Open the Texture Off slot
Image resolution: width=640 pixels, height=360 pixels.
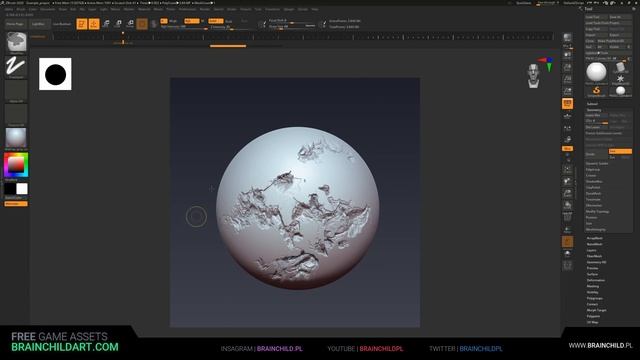coord(16,115)
